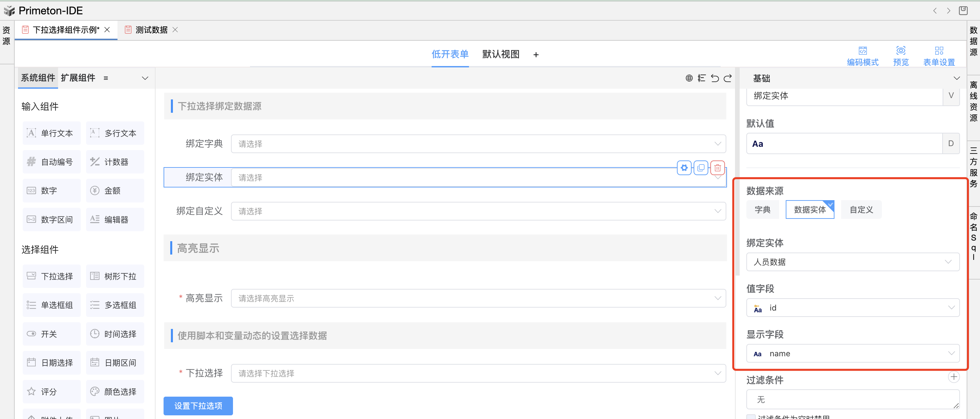Switch to 扩展组件 tab
Screen dimensions: 980x419
tap(78, 78)
